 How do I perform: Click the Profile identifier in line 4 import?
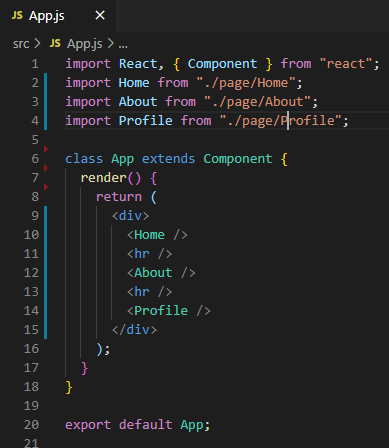coord(146,121)
